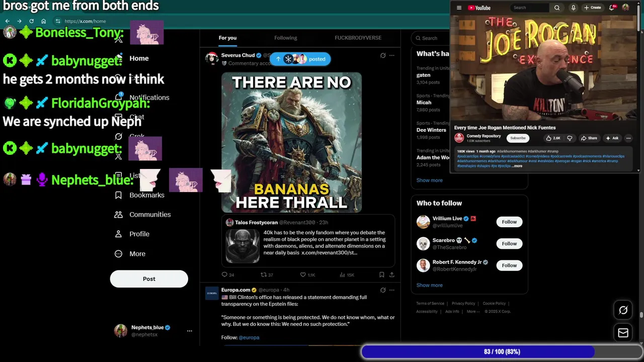This screenshot has width=644, height=362.
Task: View analytics showing 15K views
Action: 347,275
